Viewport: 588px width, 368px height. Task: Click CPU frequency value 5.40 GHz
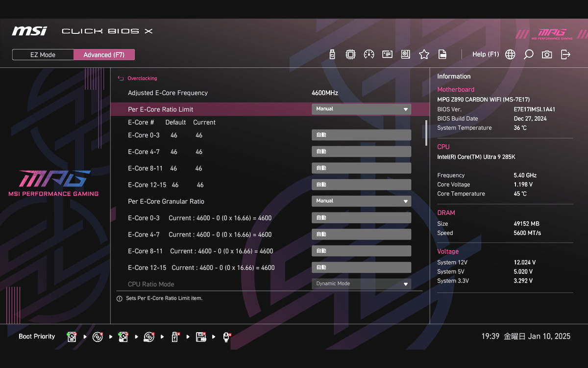[525, 175]
